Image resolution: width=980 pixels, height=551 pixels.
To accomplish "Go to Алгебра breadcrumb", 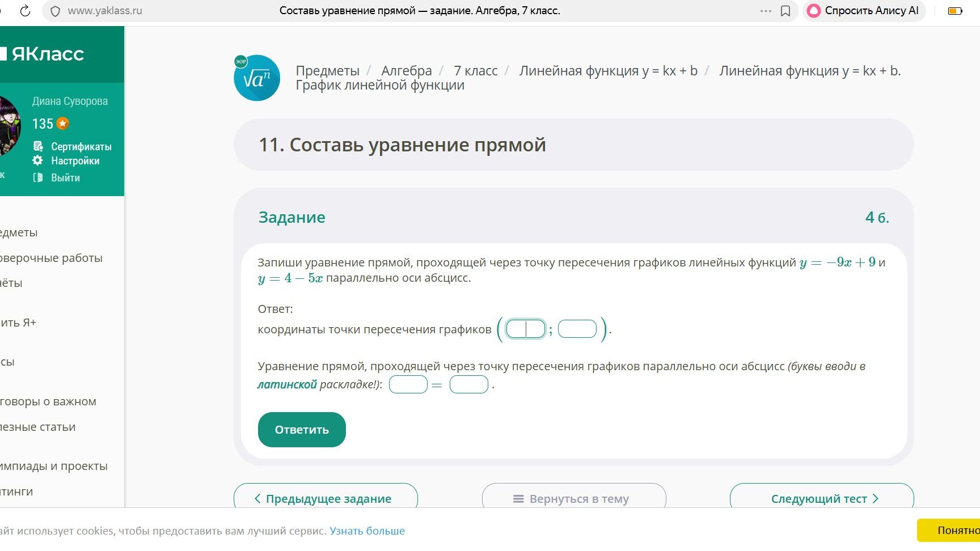I will click(406, 71).
